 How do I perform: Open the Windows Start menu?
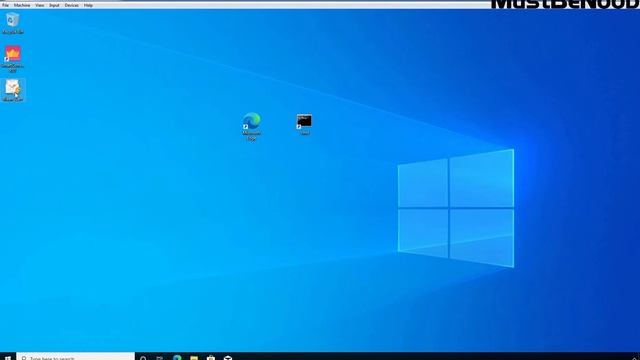click(x=8, y=358)
